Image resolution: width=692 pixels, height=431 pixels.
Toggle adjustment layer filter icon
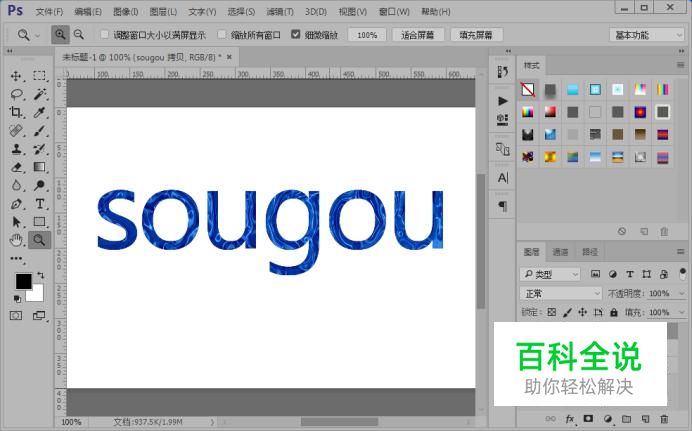click(613, 274)
